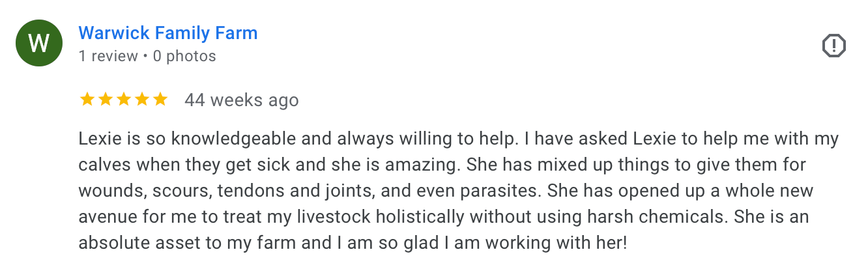The width and height of the screenshot is (868, 267).
Task: Select the fifth rating star
Action: coord(160,100)
